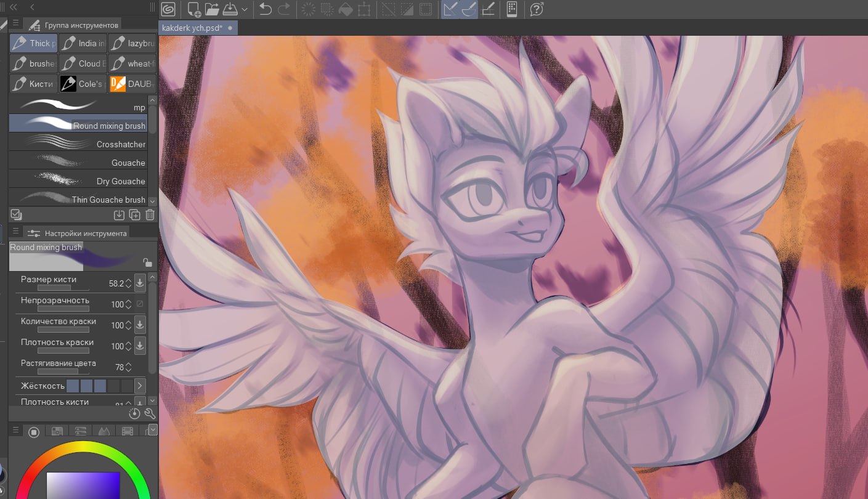Toggle snap to special ruler
The image size is (868, 499).
click(469, 9)
